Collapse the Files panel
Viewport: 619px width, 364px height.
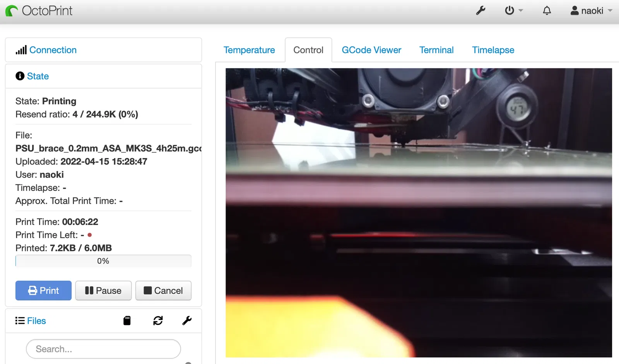tap(36, 321)
